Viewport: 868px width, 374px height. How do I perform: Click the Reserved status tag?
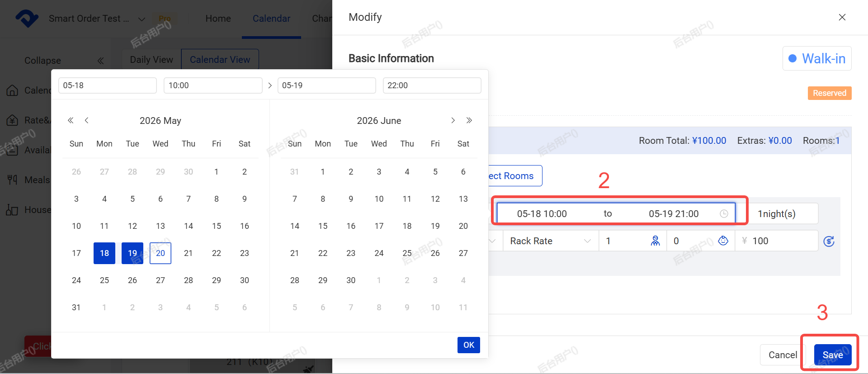830,93
